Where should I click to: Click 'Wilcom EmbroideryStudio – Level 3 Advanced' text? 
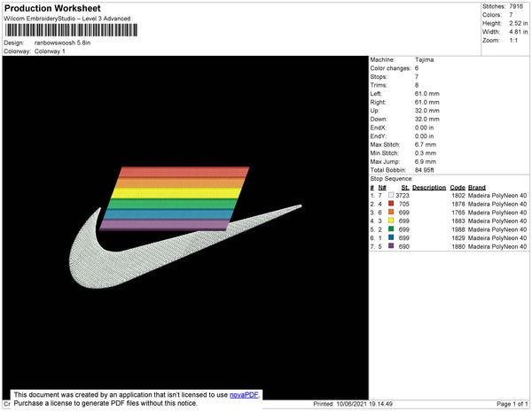tap(66, 19)
